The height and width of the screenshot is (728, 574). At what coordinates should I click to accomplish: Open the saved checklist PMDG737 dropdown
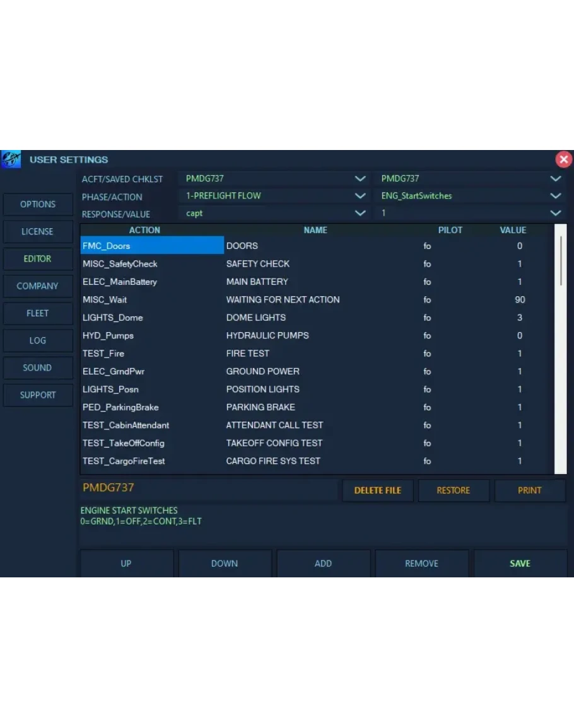(555, 179)
